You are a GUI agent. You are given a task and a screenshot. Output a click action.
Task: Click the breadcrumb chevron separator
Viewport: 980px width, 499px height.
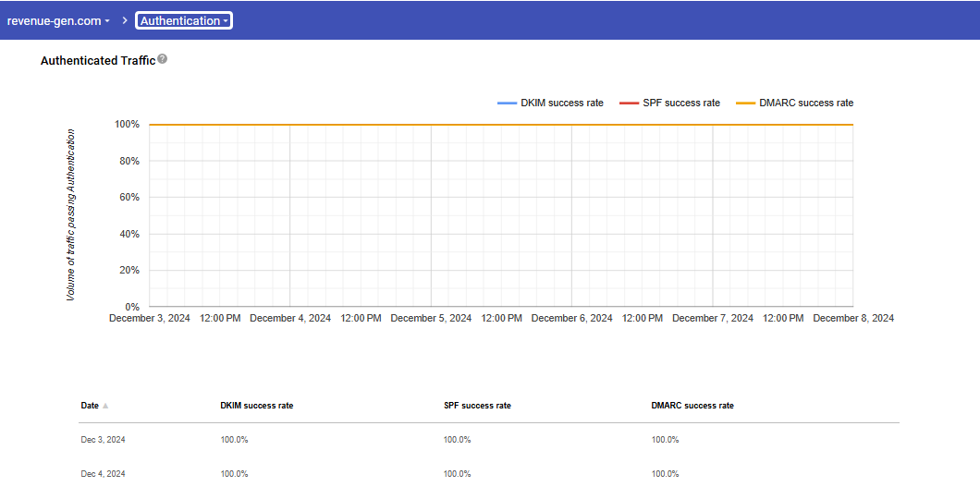pyautogui.click(x=124, y=20)
